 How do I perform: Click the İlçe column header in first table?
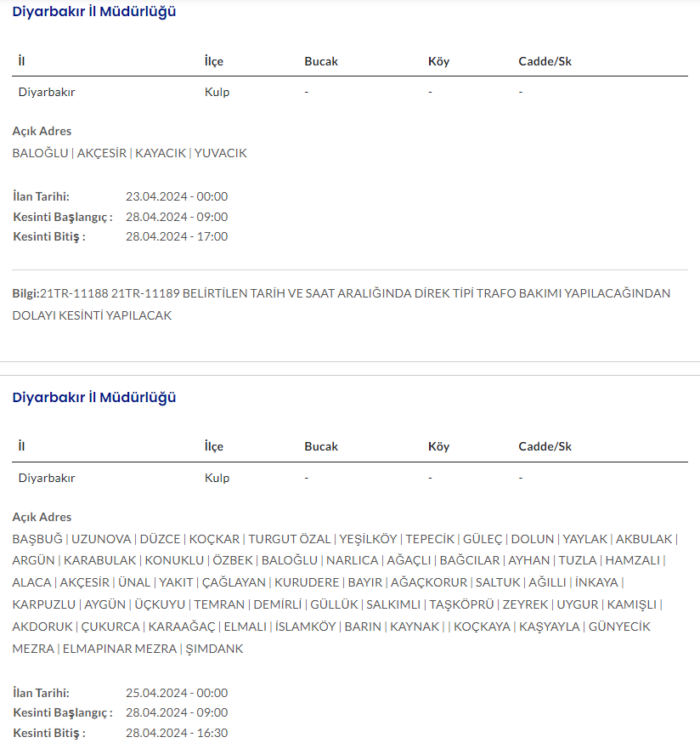coord(214,61)
